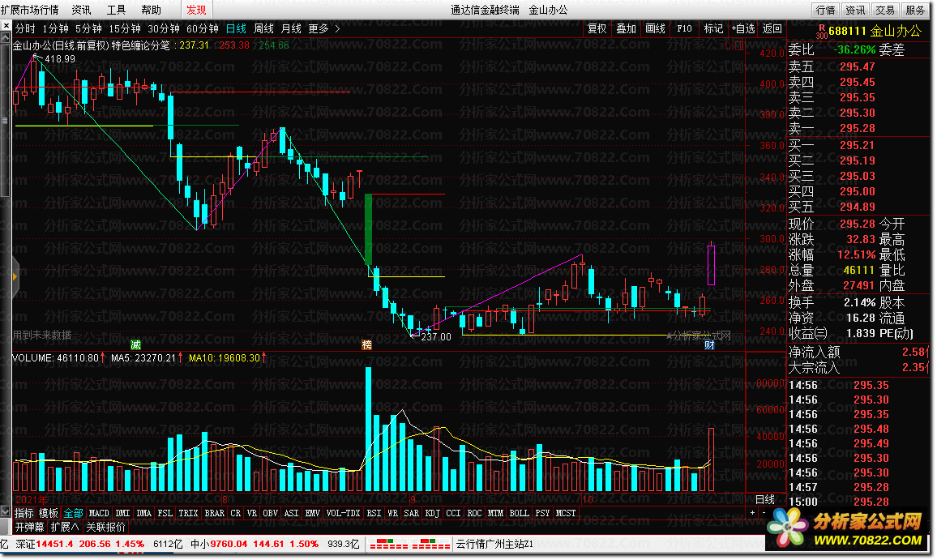Open 资讯 menu in menu bar
The height and width of the screenshot is (560, 937).
81,10
